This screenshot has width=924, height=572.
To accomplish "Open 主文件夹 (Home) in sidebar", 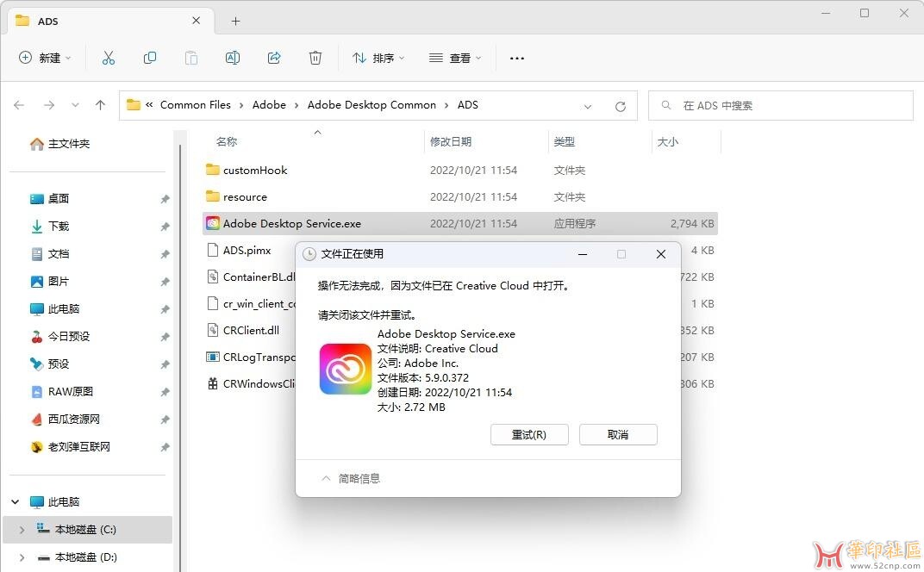I will (x=60, y=144).
